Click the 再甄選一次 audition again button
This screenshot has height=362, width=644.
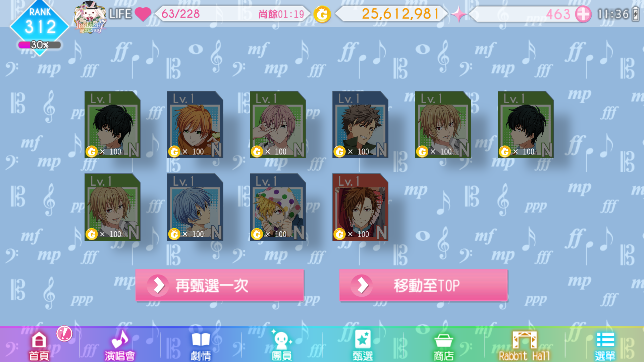tap(220, 285)
